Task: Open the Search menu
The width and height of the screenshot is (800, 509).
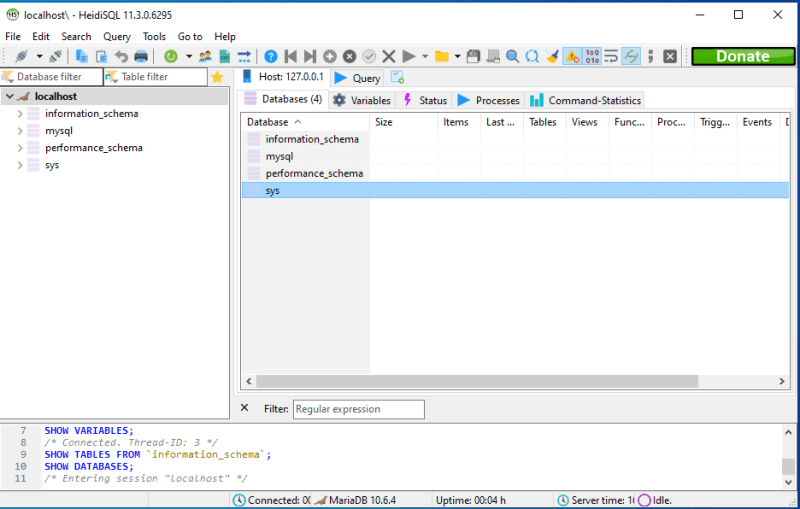Action: pos(76,37)
